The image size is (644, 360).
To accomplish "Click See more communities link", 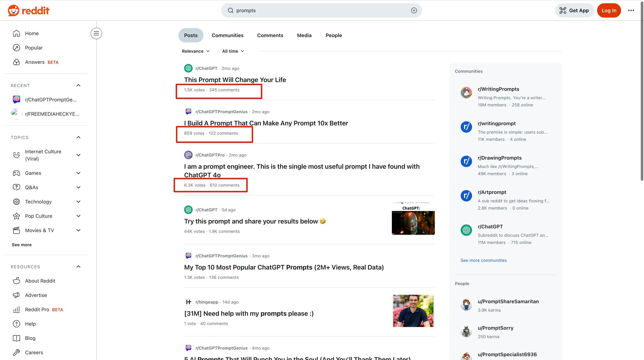I will pos(483,260).
